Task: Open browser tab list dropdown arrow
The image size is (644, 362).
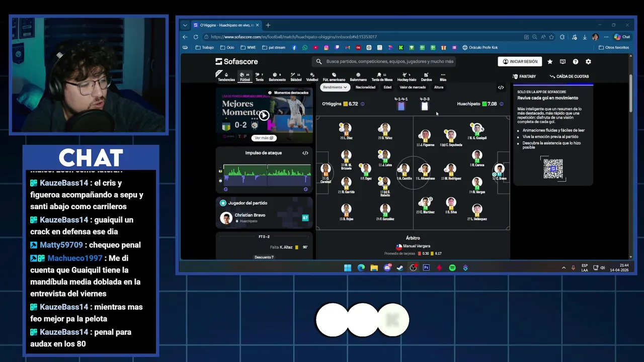Action: 185,25
